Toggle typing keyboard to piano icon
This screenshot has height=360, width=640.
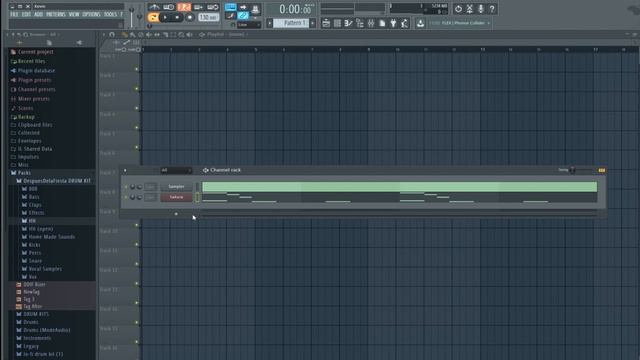pyautogui.click(x=230, y=7)
